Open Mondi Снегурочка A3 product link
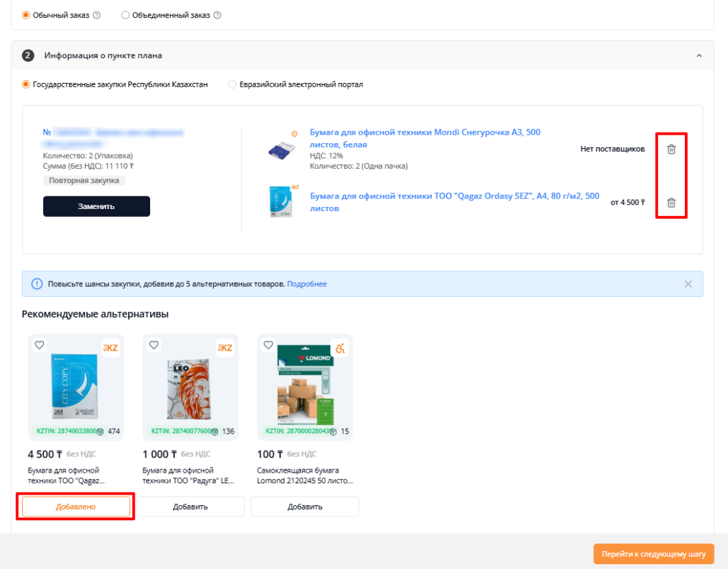 [426, 138]
